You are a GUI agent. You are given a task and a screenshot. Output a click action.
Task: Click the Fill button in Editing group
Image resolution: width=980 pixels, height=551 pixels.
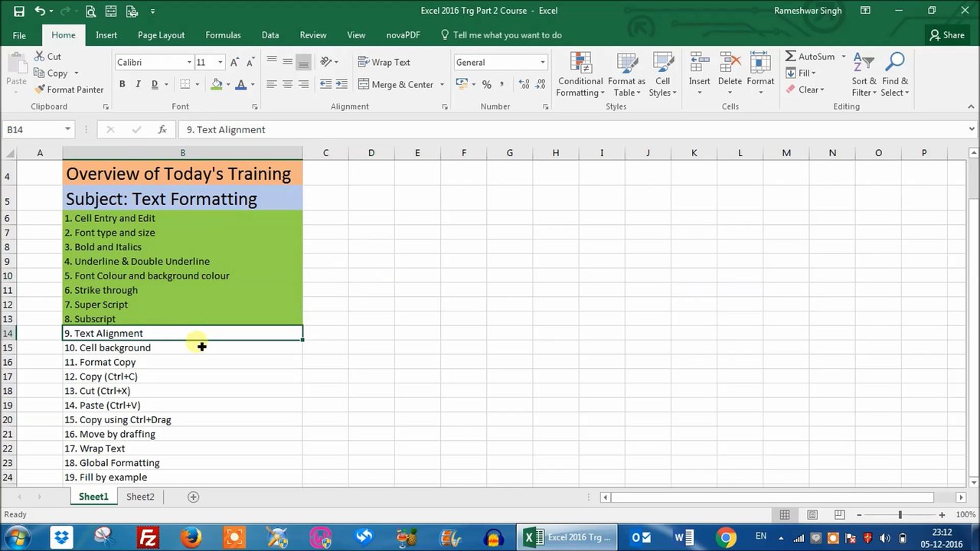coord(800,73)
